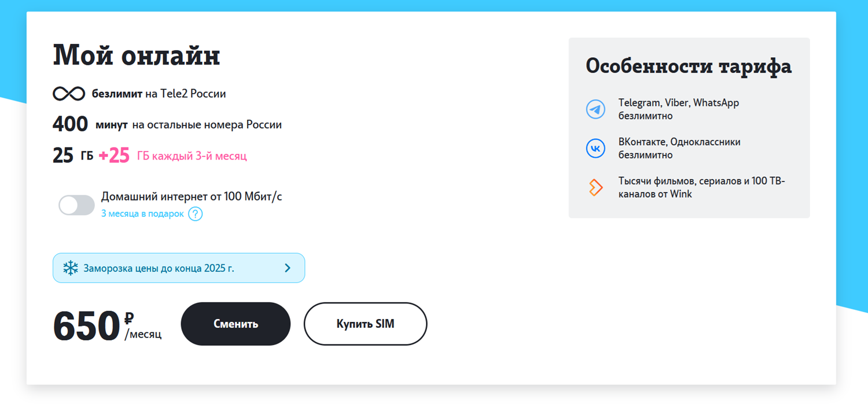868x404 pixels.
Task: Click the infinity unlimited calls icon
Action: (69, 94)
